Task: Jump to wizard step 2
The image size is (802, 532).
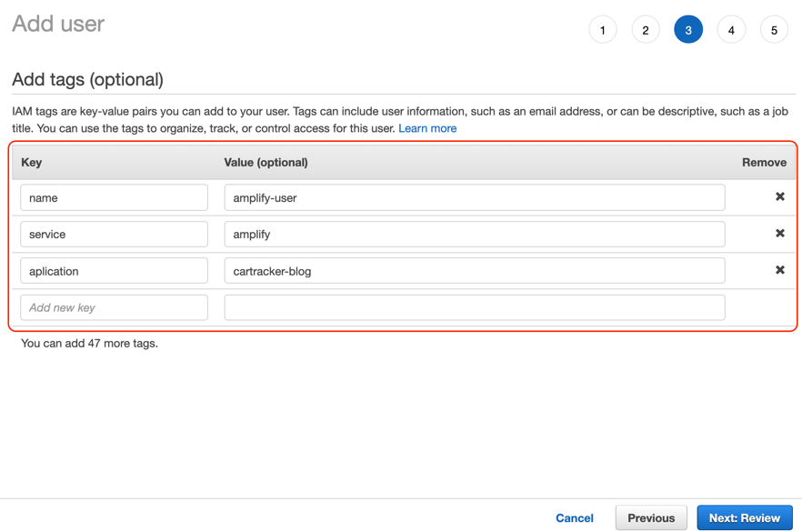Action: coord(646,30)
